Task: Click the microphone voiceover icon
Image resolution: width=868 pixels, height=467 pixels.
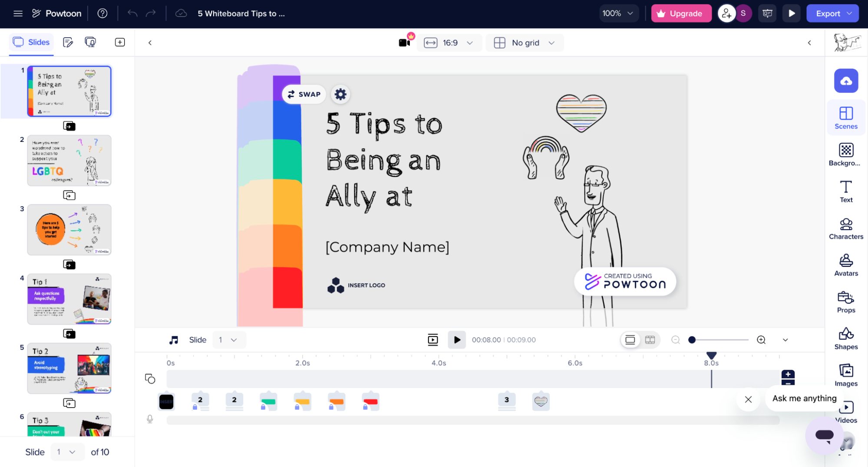Action: pos(150,419)
